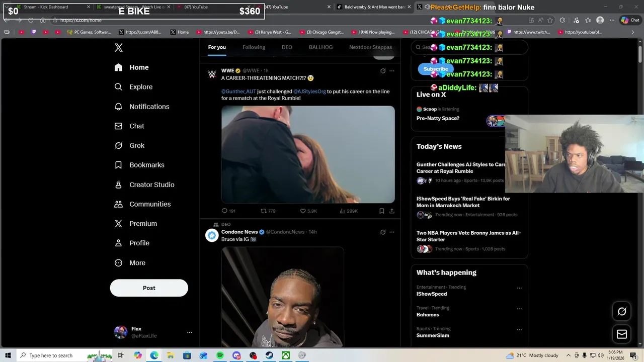The image size is (644, 362).
Task: Open Copilot Chat button in Edge toolbar
Action: [x=630, y=20]
